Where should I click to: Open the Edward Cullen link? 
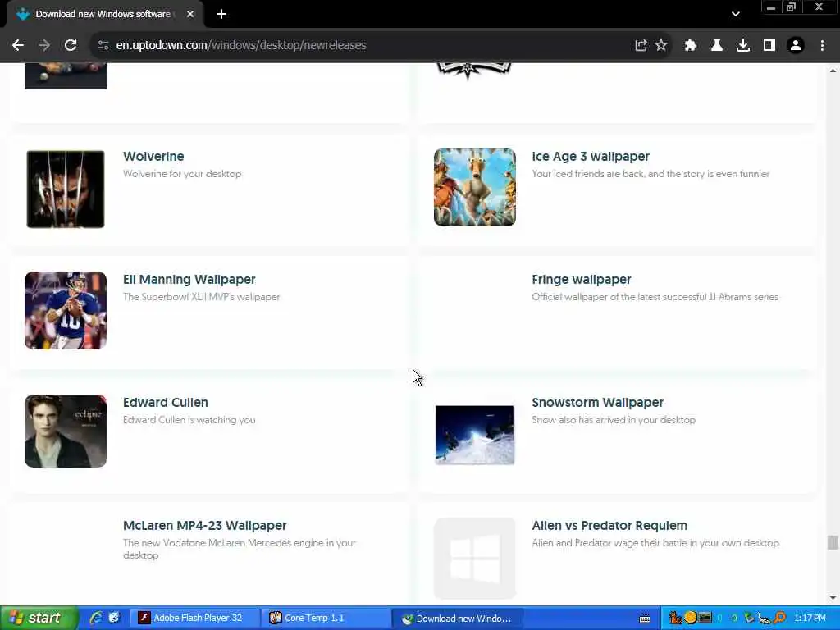pyautogui.click(x=166, y=402)
